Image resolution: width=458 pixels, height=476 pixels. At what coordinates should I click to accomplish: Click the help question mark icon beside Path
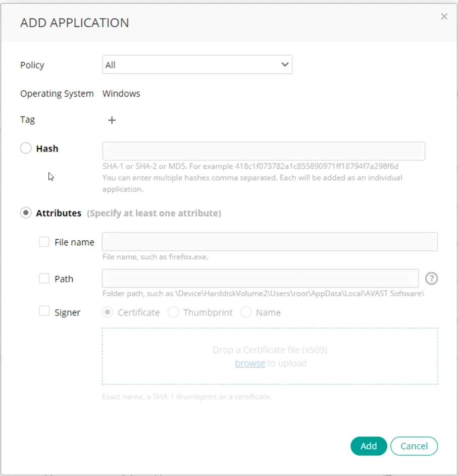[x=431, y=278]
